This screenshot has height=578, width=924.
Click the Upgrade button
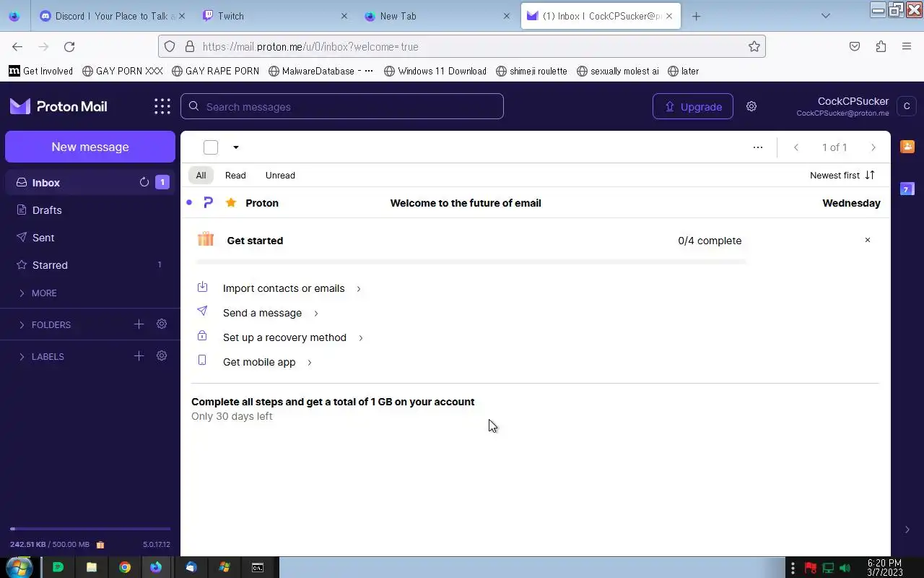[x=693, y=106]
